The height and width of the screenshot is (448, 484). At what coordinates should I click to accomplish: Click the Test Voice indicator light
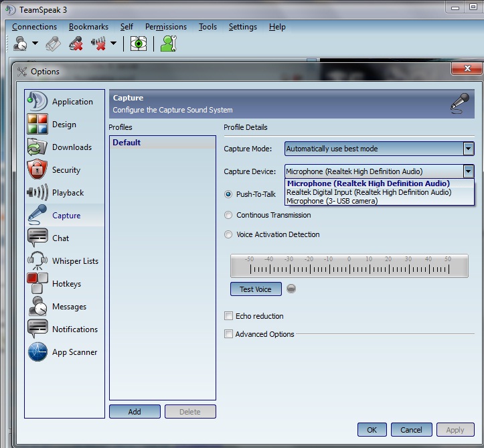[x=291, y=289]
